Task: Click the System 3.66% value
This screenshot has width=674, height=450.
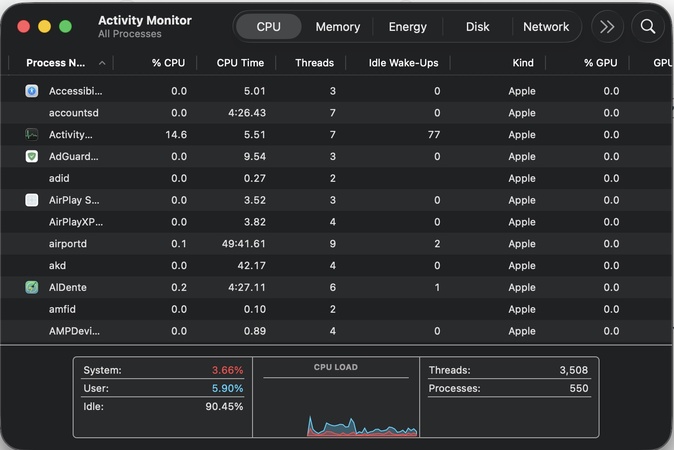Action: click(x=227, y=370)
